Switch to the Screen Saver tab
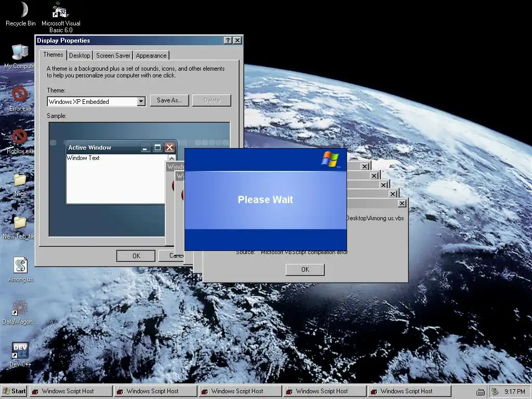 click(x=113, y=56)
